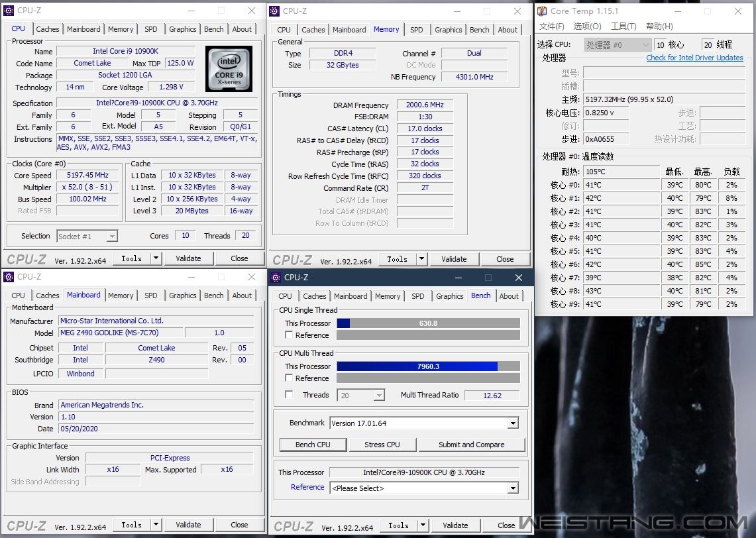Click CPU-Z icon in Mainboard window title bar

pos(9,277)
